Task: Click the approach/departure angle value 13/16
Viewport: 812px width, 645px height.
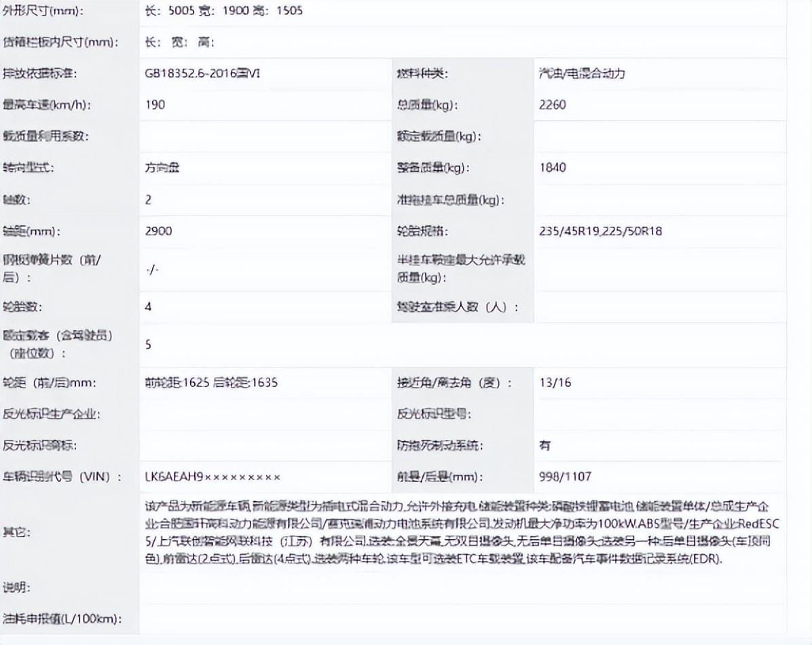Action: (555, 383)
